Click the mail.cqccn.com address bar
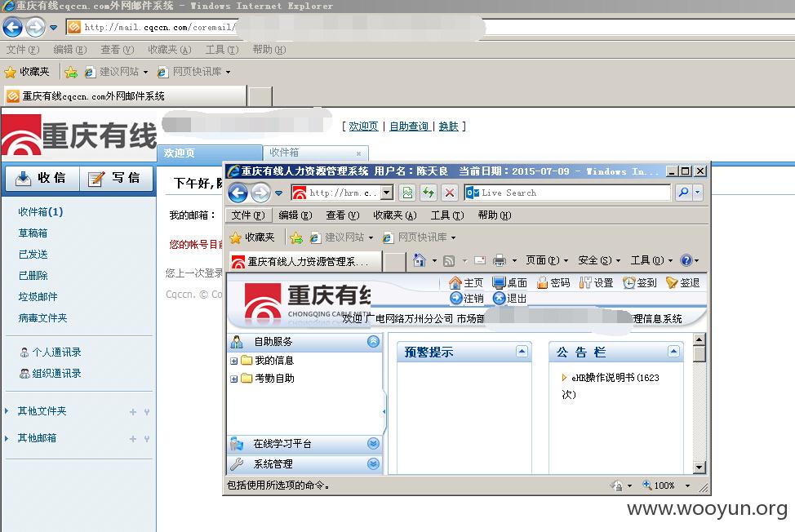The height and width of the screenshot is (532, 795). click(x=430, y=27)
